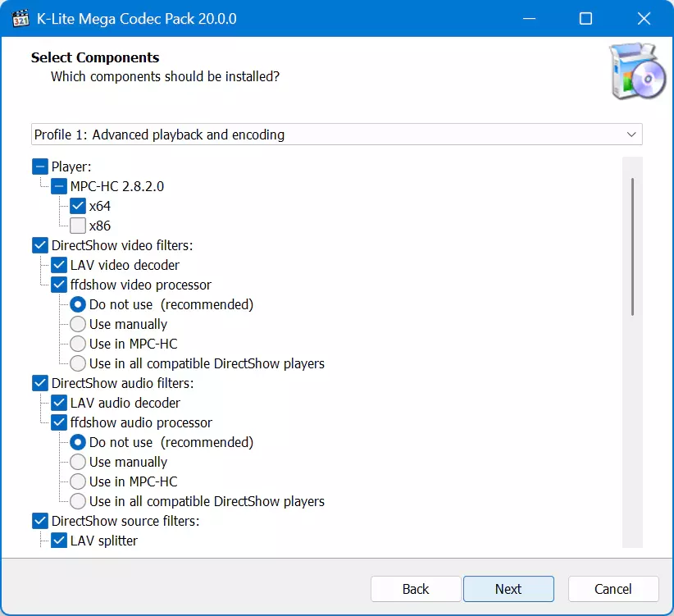Image resolution: width=674 pixels, height=616 pixels.
Task: Close the K-Lite installer window
Action: coord(644,19)
